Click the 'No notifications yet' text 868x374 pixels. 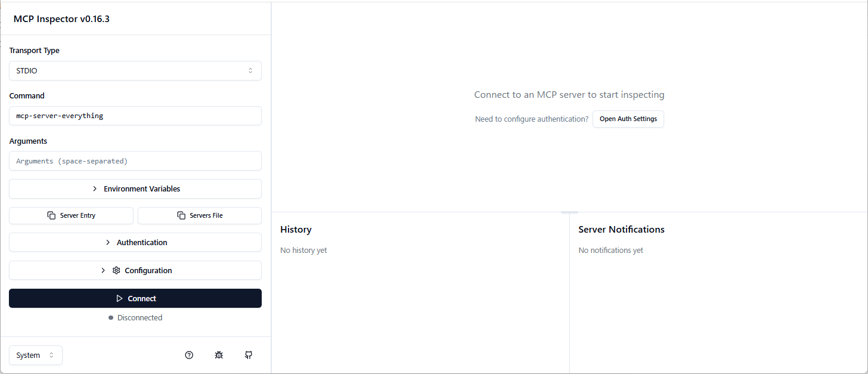tap(610, 250)
